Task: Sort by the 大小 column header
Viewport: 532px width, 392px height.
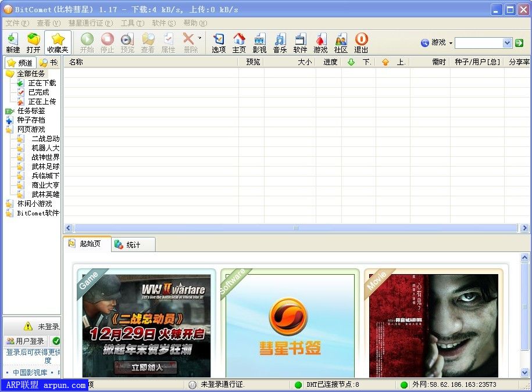Action: (290, 62)
